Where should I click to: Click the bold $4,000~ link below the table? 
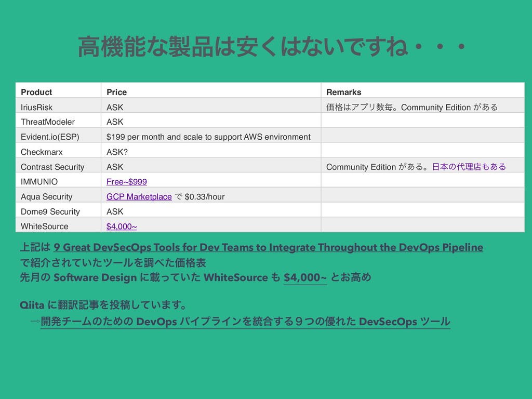click(x=305, y=277)
